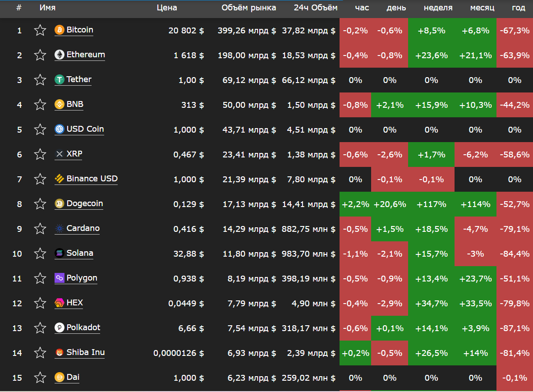Sort by the месяц column header
This screenshot has width=533, height=392.
[x=482, y=8]
